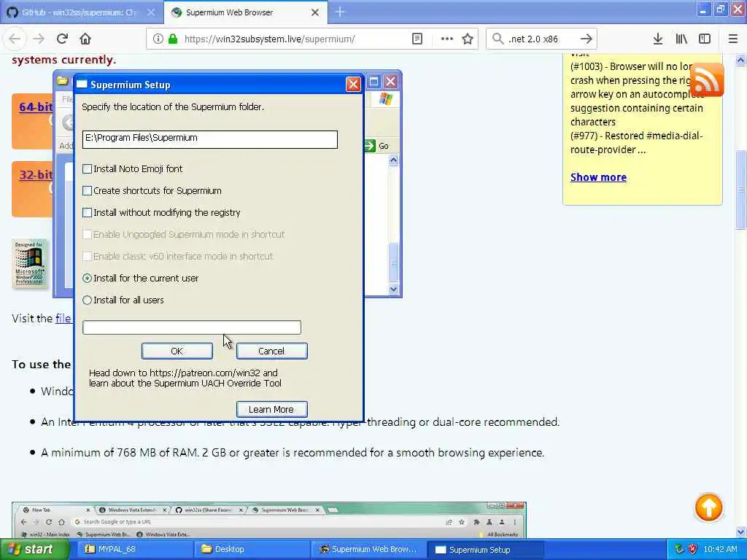Check Install without modifying the registry
The height and width of the screenshot is (560, 747).
[x=88, y=212]
